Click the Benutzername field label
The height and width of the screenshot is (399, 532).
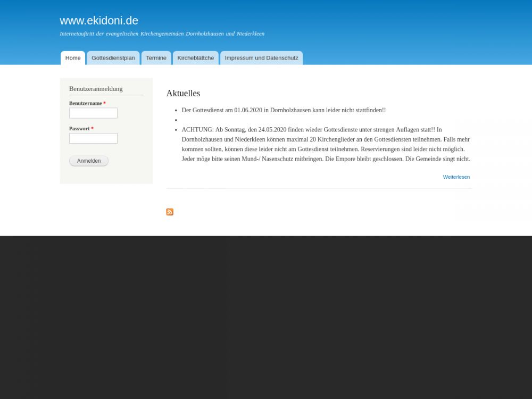[x=85, y=103]
